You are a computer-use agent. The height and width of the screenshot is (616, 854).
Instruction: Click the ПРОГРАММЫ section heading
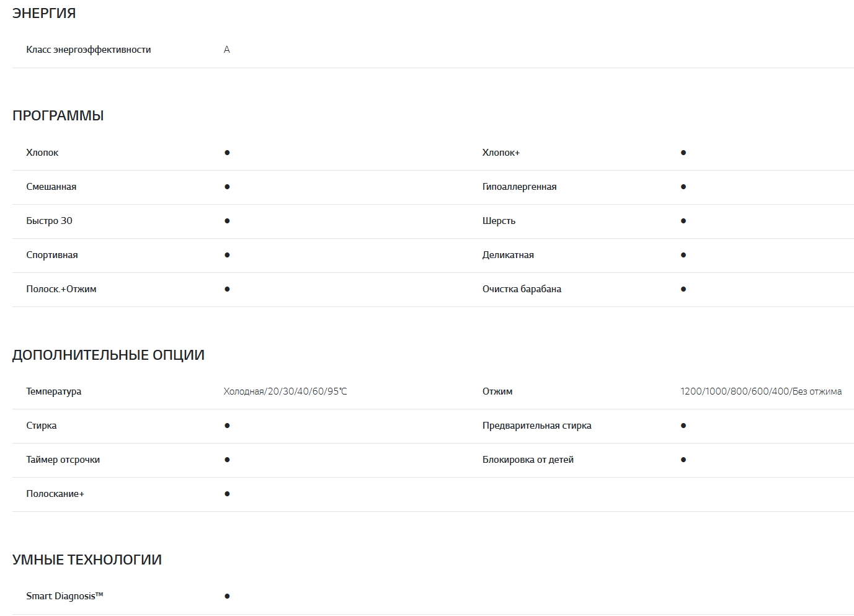tap(58, 115)
